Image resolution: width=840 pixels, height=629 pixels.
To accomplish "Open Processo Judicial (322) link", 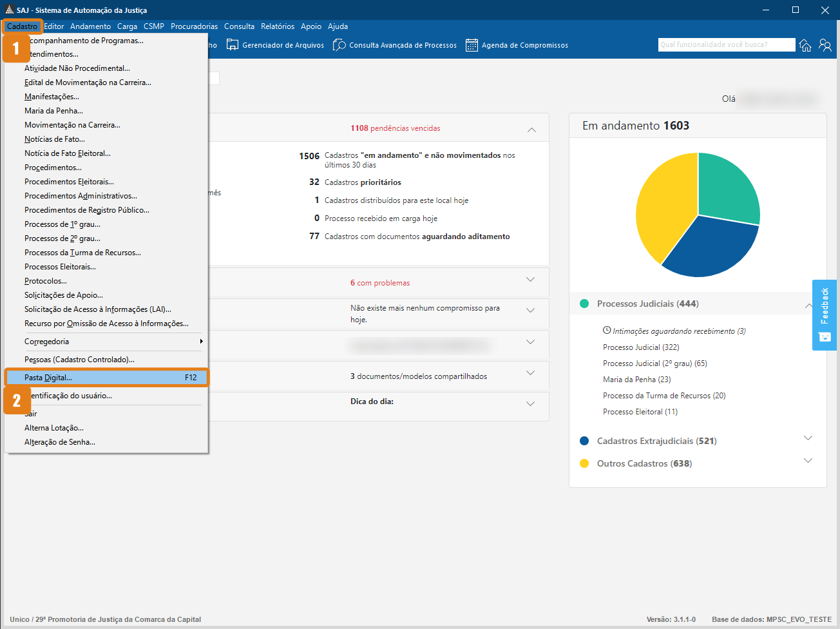I will pos(641,347).
